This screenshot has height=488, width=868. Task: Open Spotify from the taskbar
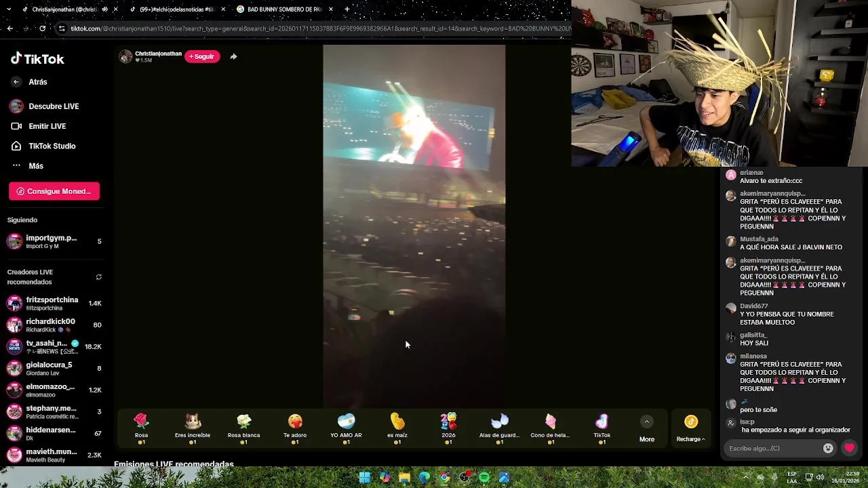[x=484, y=478]
